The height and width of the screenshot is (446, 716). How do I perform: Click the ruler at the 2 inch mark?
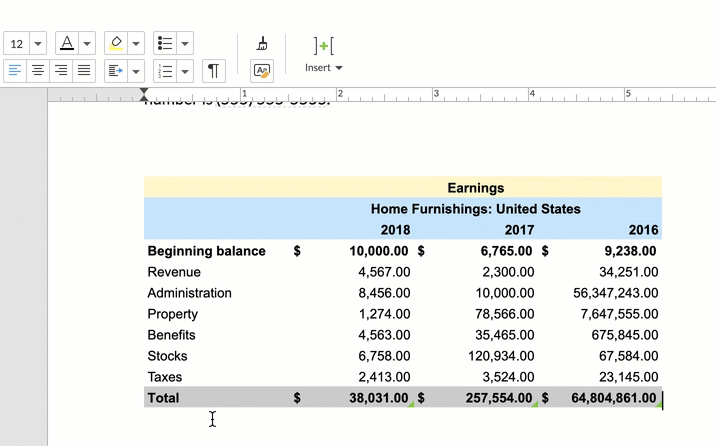click(x=340, y=94)
